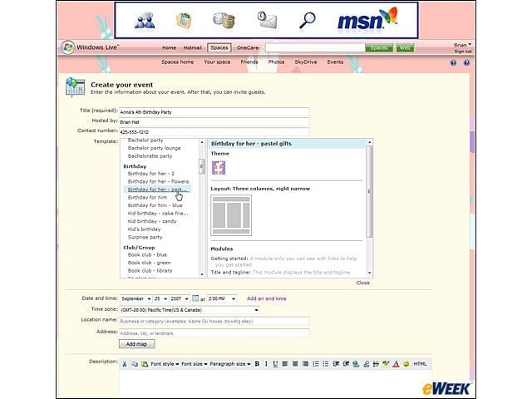The height and width of the screenshot is (399, 532).
Task: Select Kid birthday - candy template
Action: click(x=152, y=221)
